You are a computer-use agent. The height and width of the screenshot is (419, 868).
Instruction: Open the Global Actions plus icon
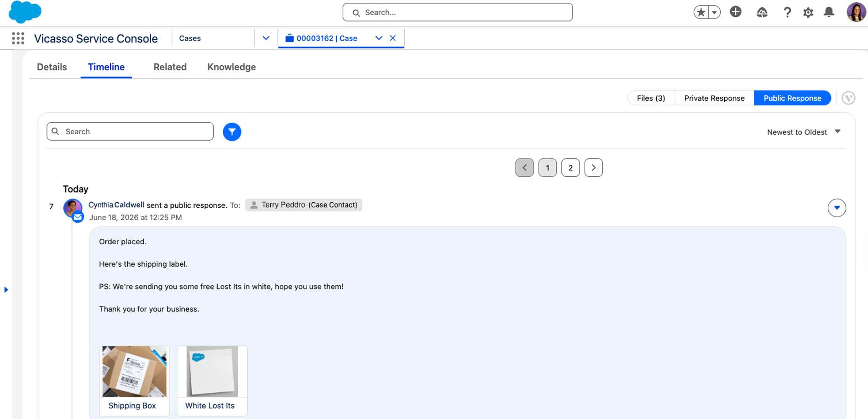coord(736,12)
